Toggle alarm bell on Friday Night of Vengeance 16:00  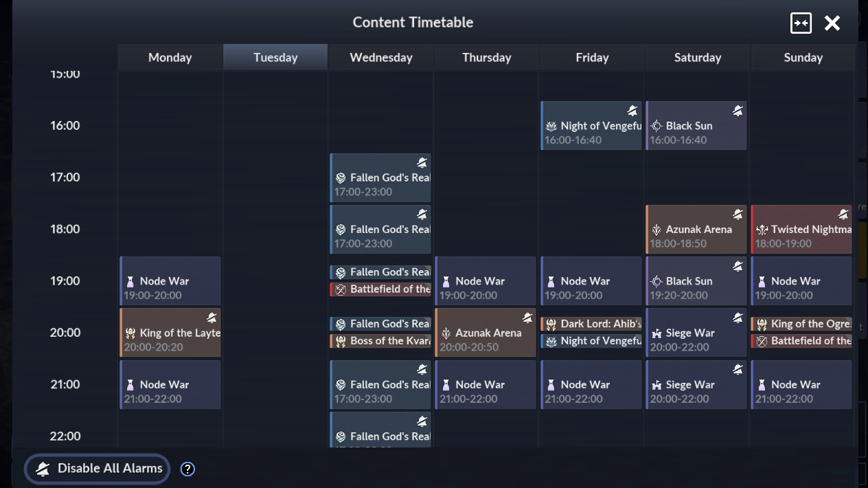[x=632, y=111]
